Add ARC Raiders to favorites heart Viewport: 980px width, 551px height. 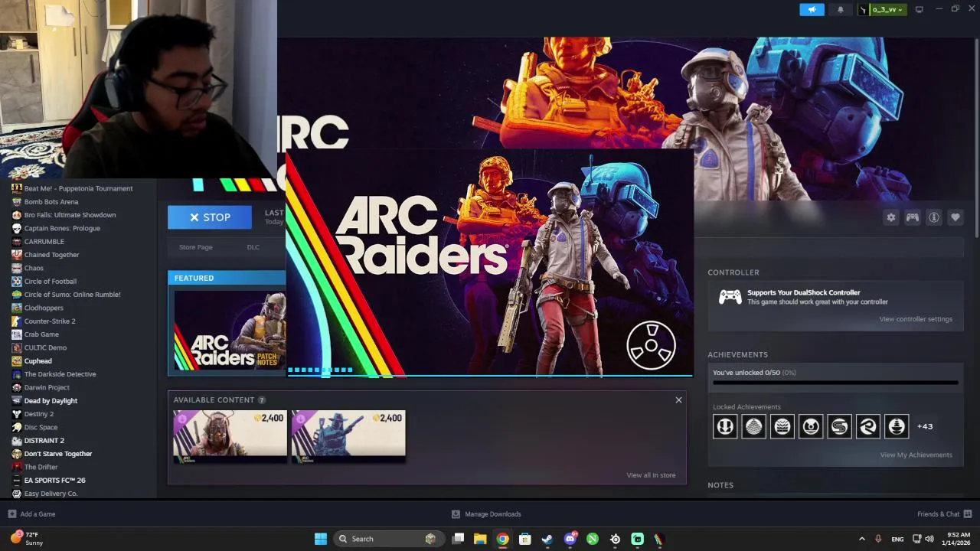pyautogui.click(x=955, y=217)
